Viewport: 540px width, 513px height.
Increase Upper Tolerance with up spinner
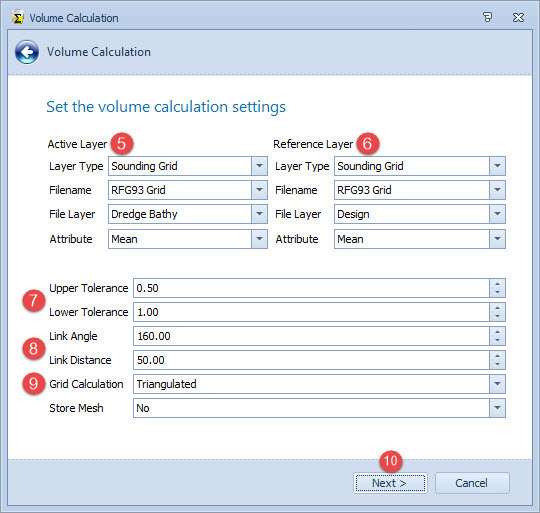[497, 284]
